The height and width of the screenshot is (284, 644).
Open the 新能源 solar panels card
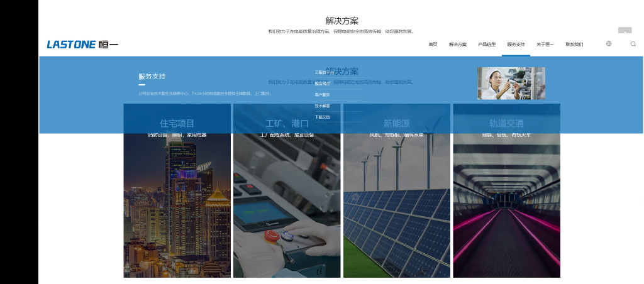(x=397, y=190)
